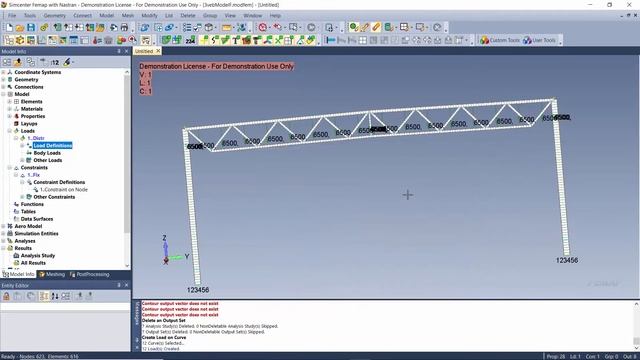Click the yellow measure ruler icon
The height and width of the screenshot is (360, 640).
click(x=227, y=28)
